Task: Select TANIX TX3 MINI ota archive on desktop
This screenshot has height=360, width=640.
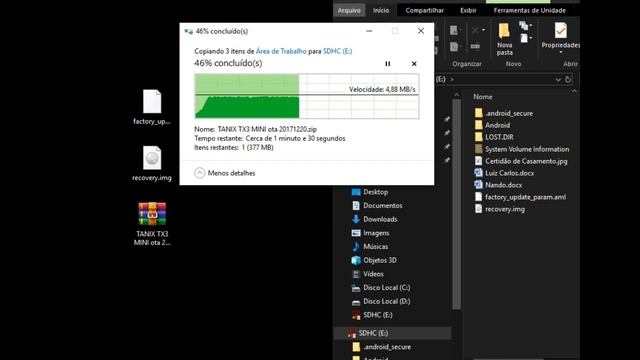Action: (x=152, y=224)
